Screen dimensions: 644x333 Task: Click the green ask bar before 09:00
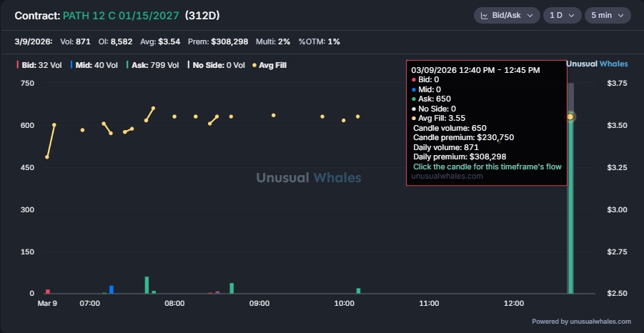tap(232, 288)
